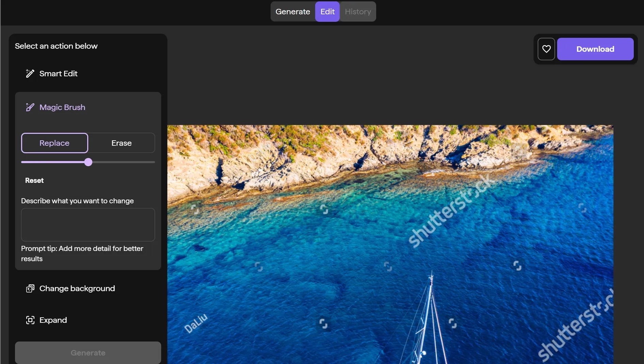Click the right end of brush size slider
The image size is (644, 364).
tap(154, 162)
